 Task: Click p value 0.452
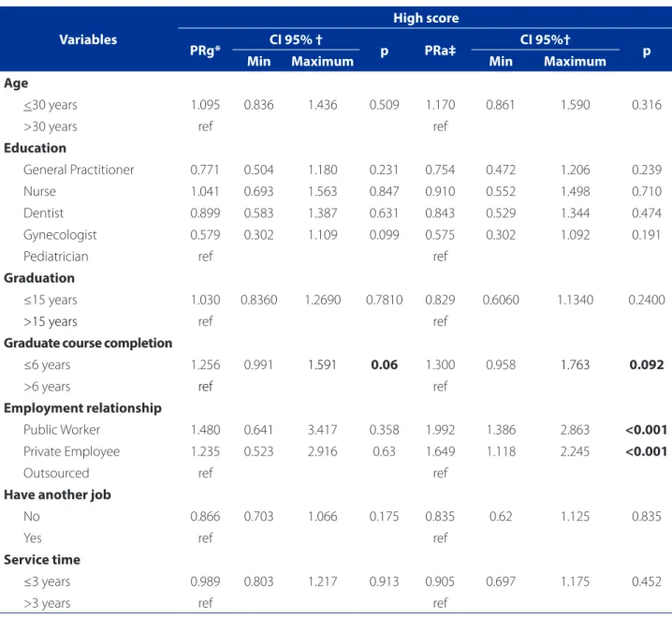(x=647, y=582)
